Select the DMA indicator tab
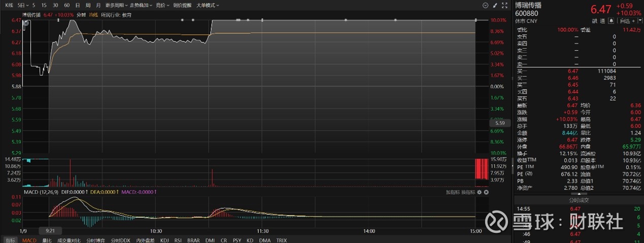 tap(264, 240)
